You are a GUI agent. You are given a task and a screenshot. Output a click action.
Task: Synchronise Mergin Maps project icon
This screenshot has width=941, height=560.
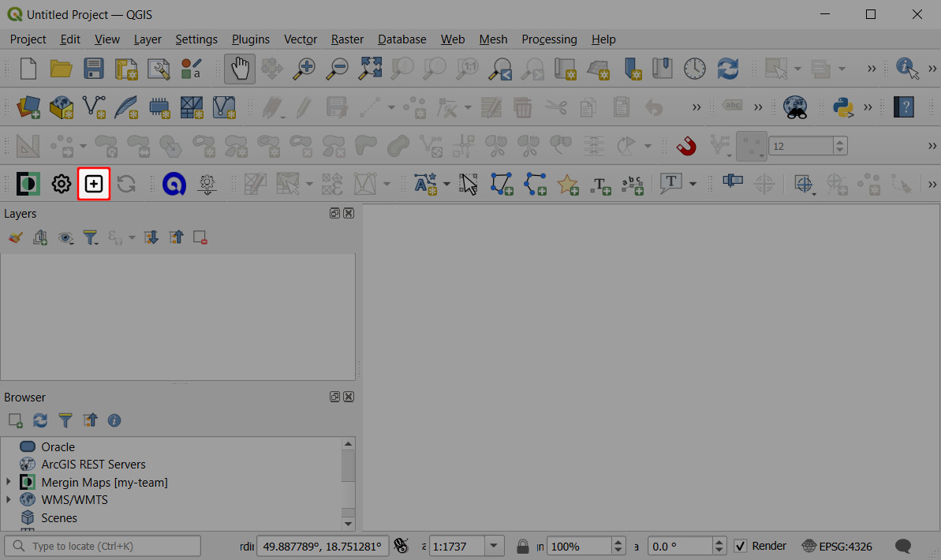click(x=126, y=184)
